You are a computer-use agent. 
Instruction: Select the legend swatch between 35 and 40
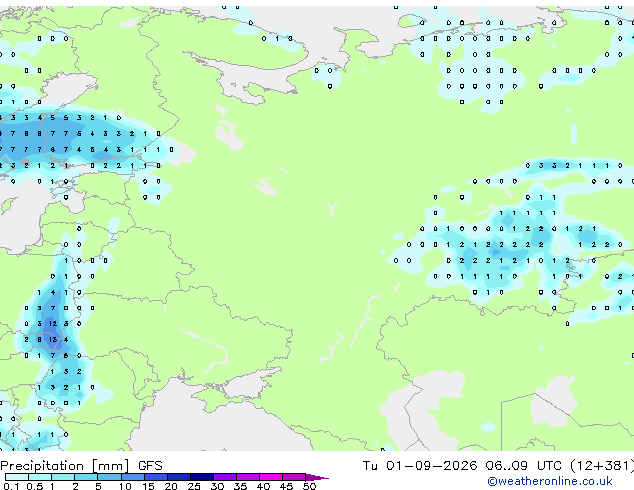coord(247,477)
